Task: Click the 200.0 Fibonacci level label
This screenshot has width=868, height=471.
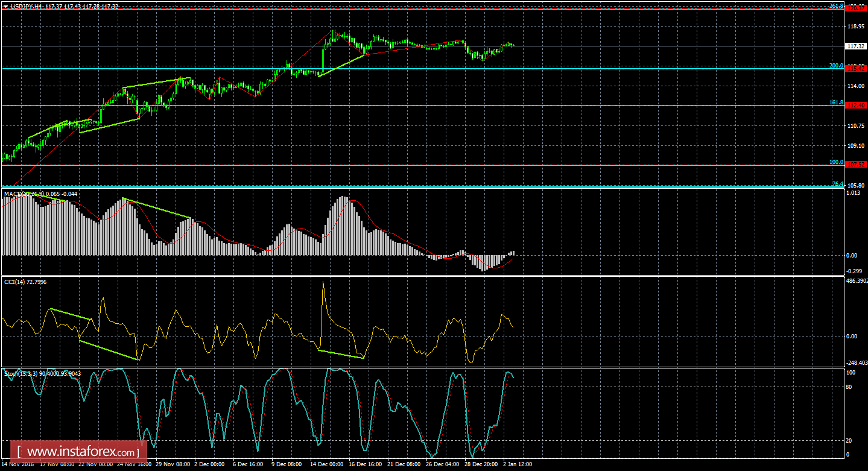Action: (x=836, y=64)
